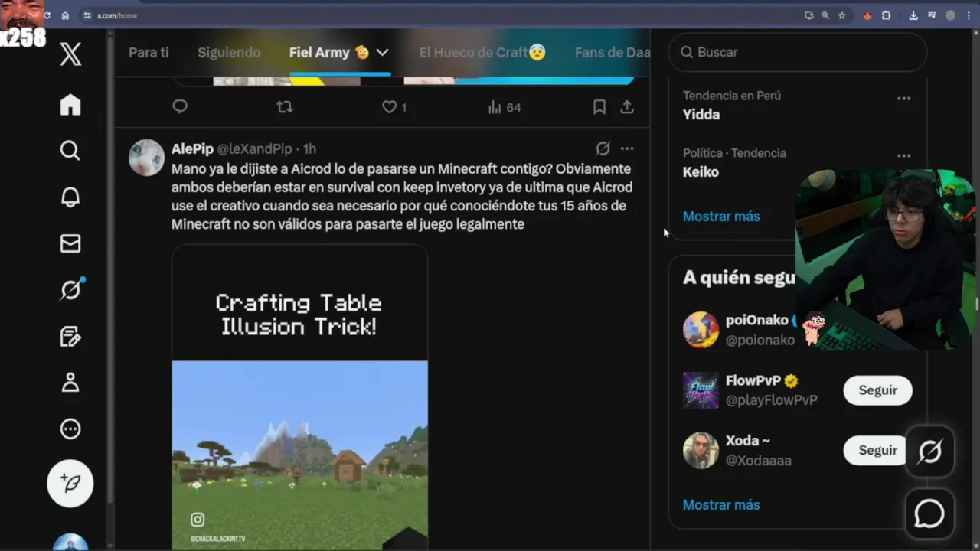980x551 pixels.
Task: Click the Buscar search field
Action: pyautogui.click(x=798, y=52)
